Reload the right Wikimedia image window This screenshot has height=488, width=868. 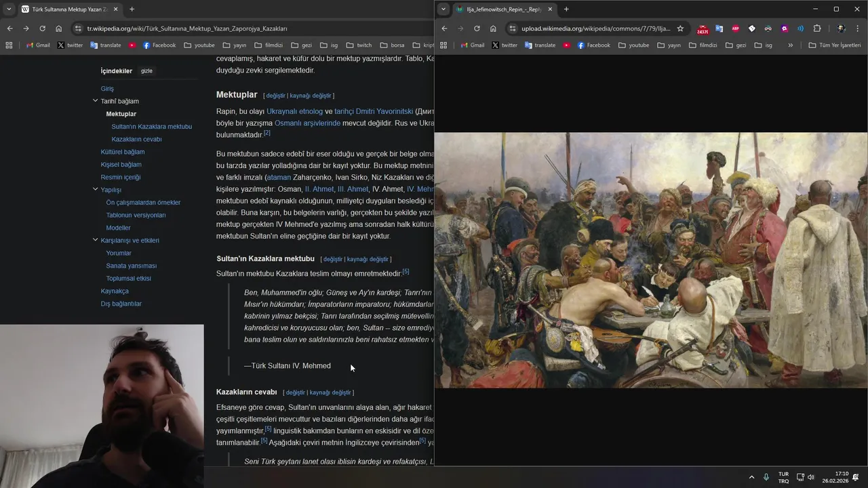477,28
